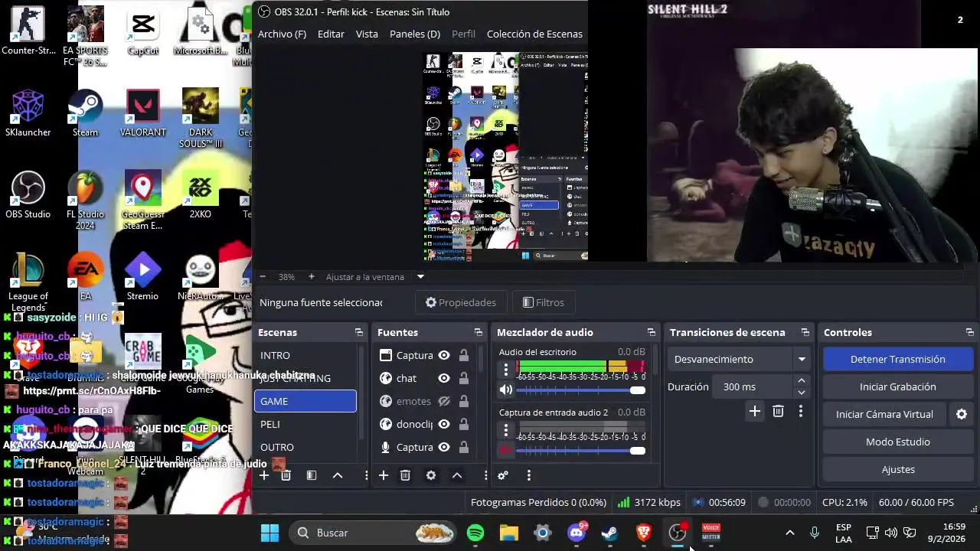Open transition properties three-dot menu
The height and width of the screenshot is (551, 980).
pos(801,412)
